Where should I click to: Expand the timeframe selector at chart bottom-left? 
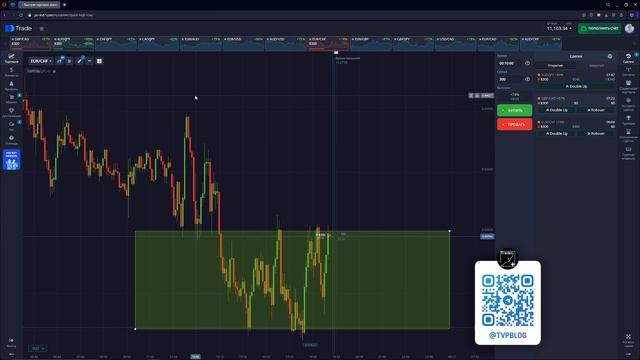[38, 348]
